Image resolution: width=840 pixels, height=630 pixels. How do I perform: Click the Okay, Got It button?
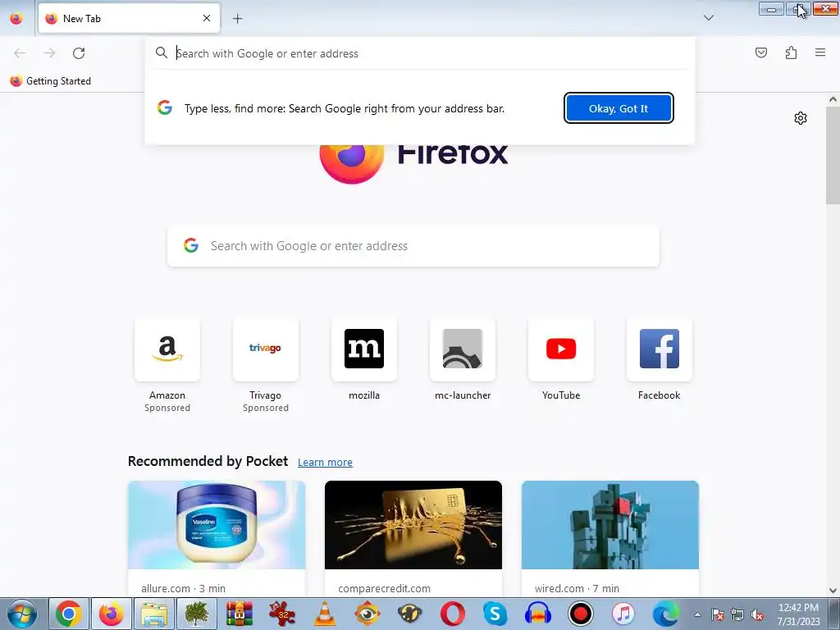point(619,108)
